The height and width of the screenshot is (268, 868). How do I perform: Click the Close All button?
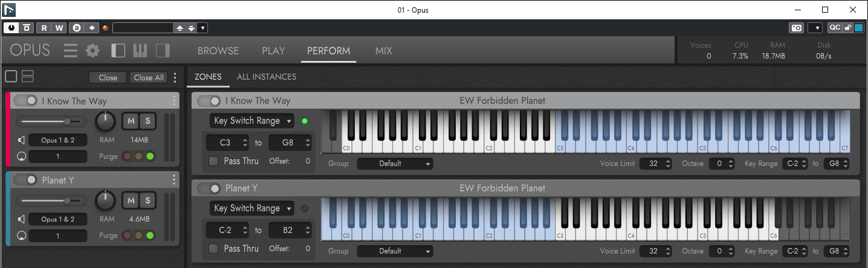pyautogui.click(x=149, y=77)
